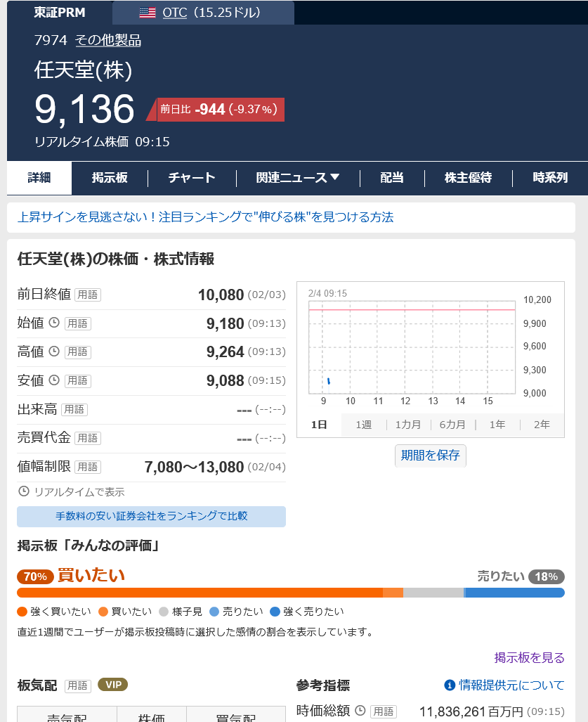Click the clock icon beside リアルタイムで表示
The height and width of the screenshot is (722, 588).
24,491
